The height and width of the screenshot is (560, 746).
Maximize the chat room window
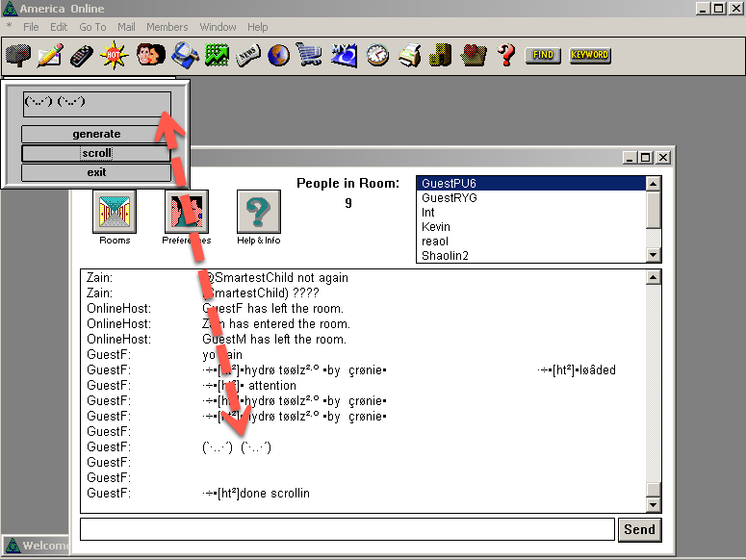[646, 158]
